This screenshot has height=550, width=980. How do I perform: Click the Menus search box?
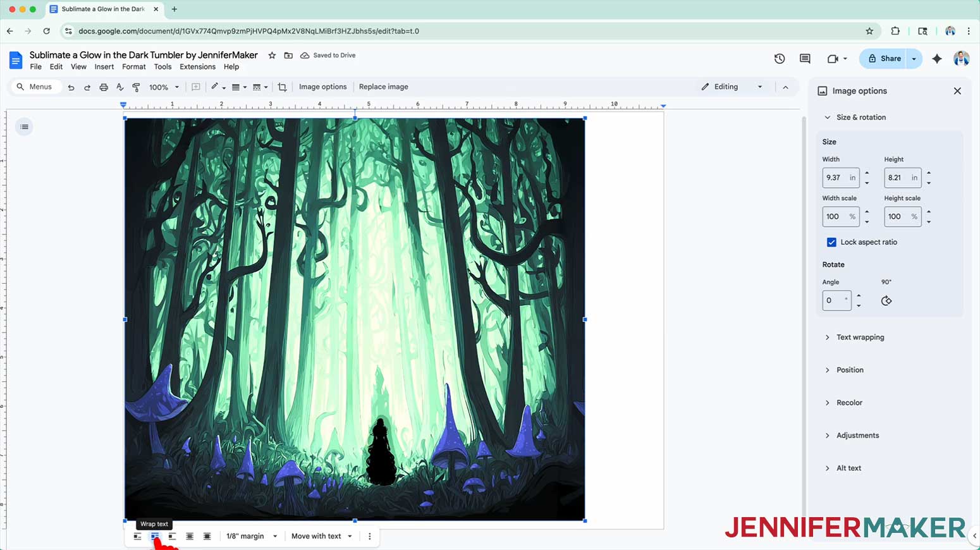(35, 87)
